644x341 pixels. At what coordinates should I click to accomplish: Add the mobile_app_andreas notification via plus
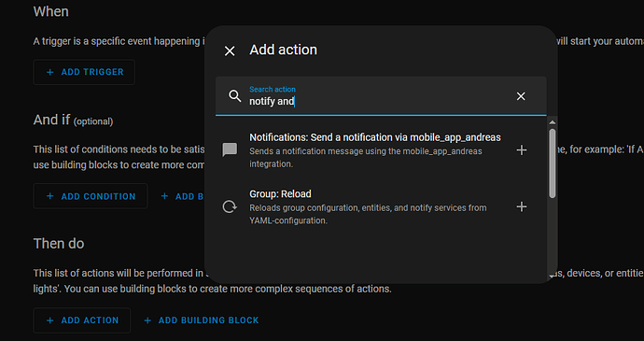coord(521,150)
